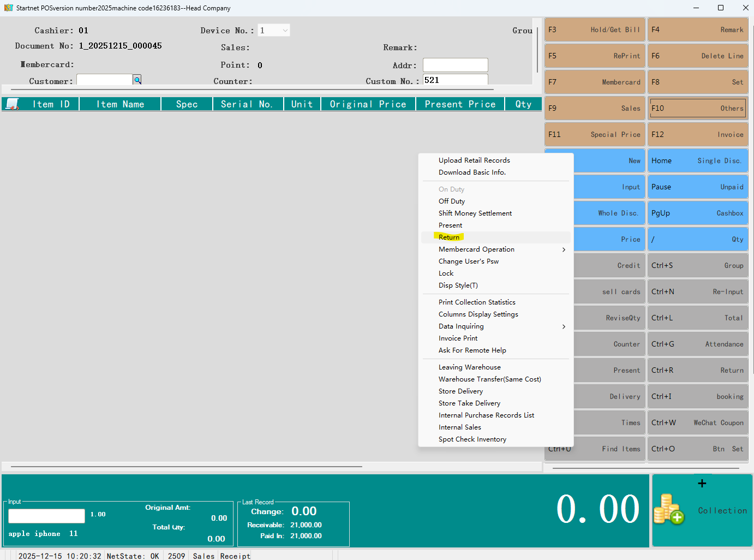The width and height of the screenshot is (754, 560).
Task: Open the Device No. dropdown
Action: pos(285,31)
